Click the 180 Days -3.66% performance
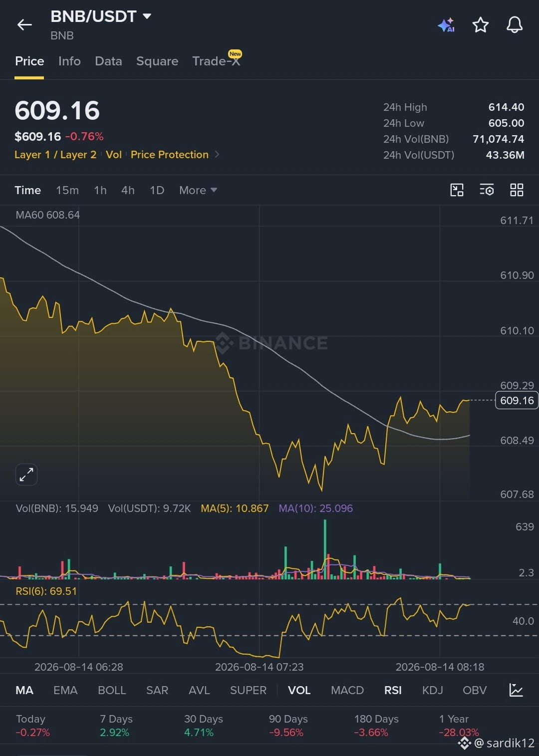Screen dimensions: 539x756 (x=376, y=726)
